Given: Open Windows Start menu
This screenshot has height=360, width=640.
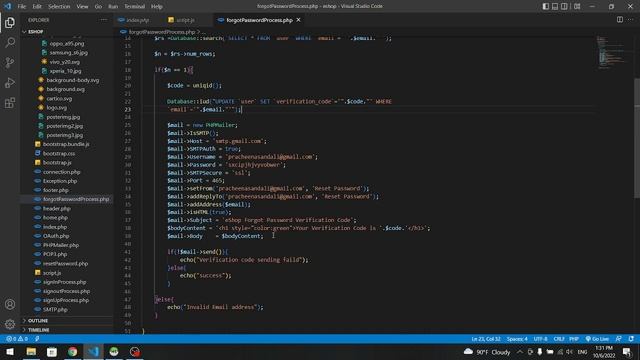Looking at the screenshot, I should [x=10, y=351].
